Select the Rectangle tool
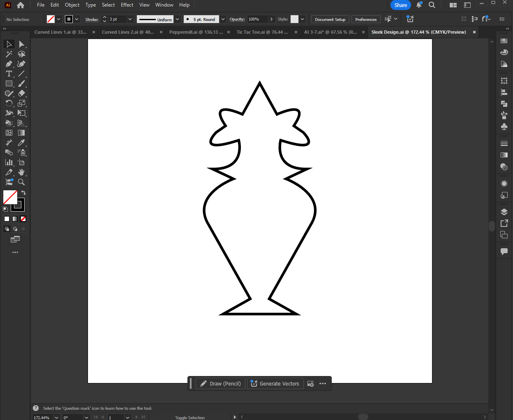513x420 pixels. (9, 83)
